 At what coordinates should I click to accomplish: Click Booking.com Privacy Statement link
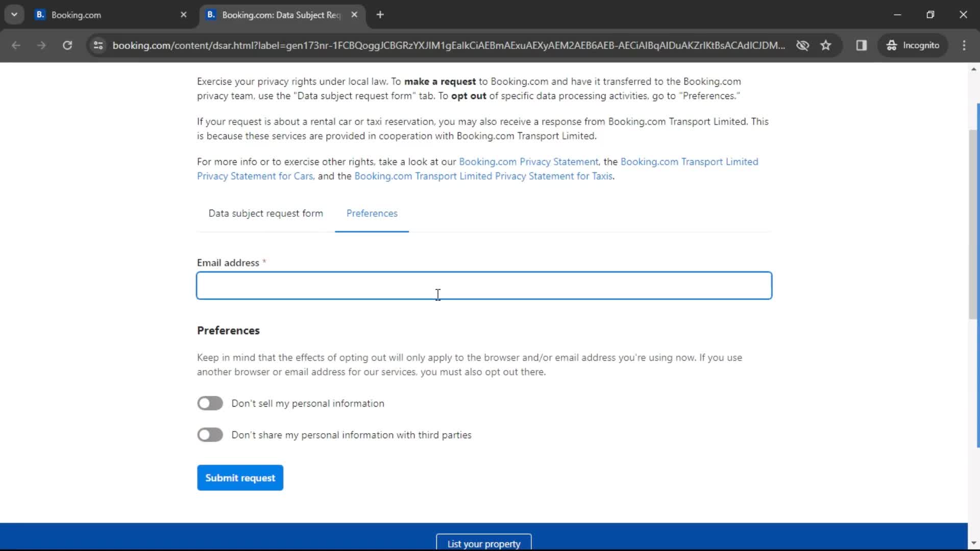click(529, 161)
